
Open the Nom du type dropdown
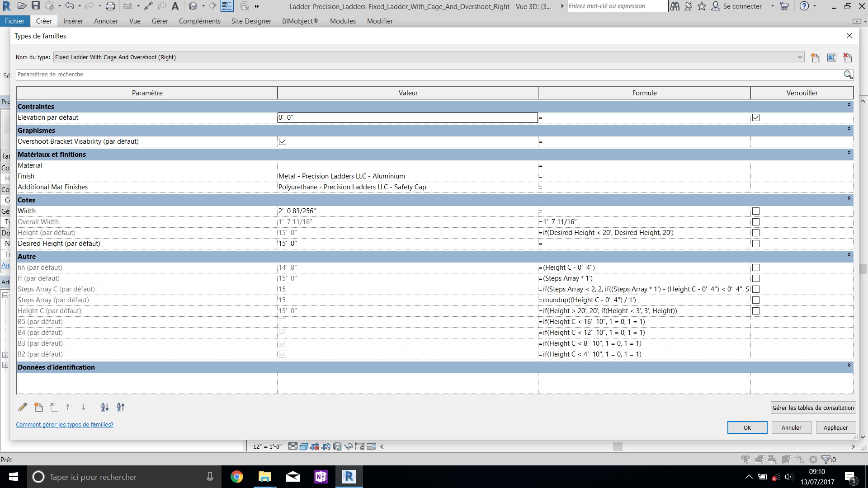[799, 57]
